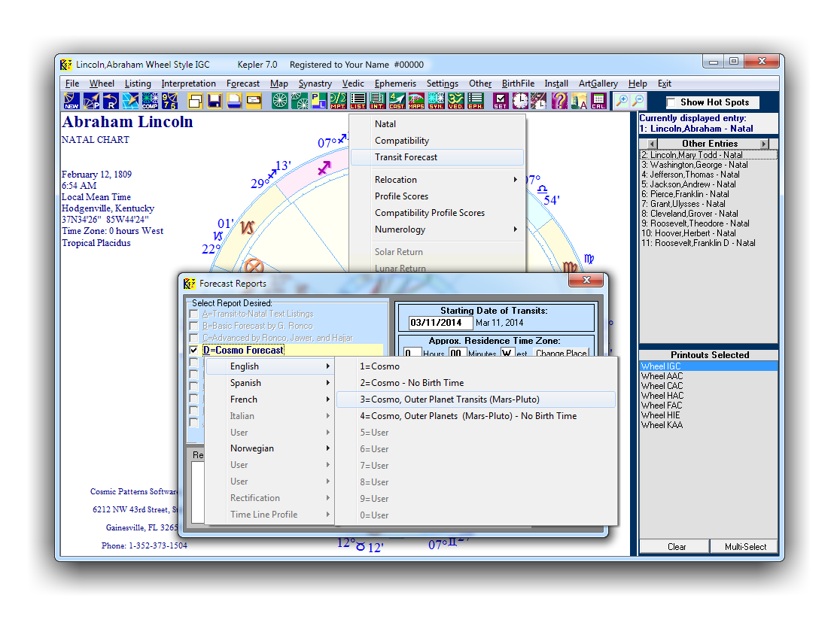Click the Starting Date of Transits field

pos(441,322)
